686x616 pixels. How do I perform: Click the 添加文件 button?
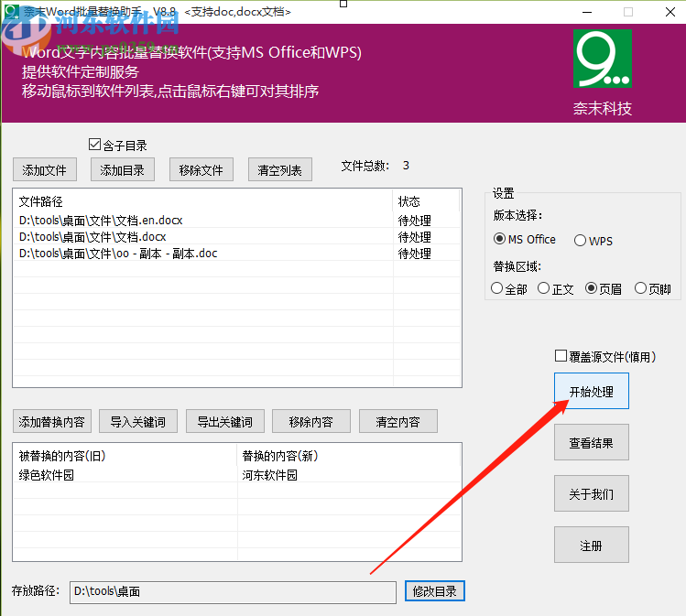point(45,169)
